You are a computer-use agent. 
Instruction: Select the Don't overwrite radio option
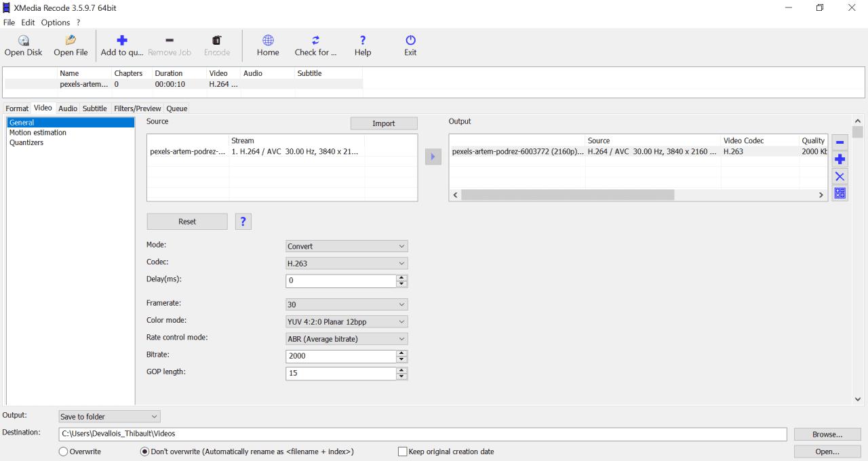point(144,452)
